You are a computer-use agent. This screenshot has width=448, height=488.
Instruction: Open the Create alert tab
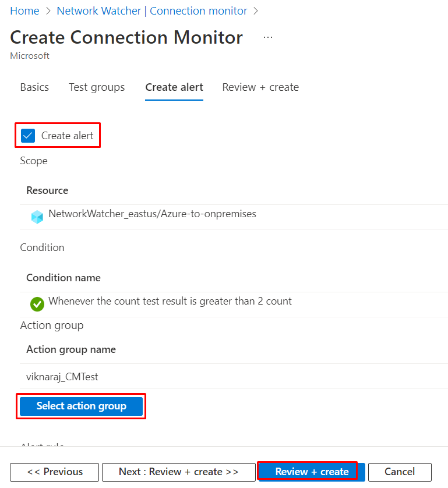tap(174, 87)
